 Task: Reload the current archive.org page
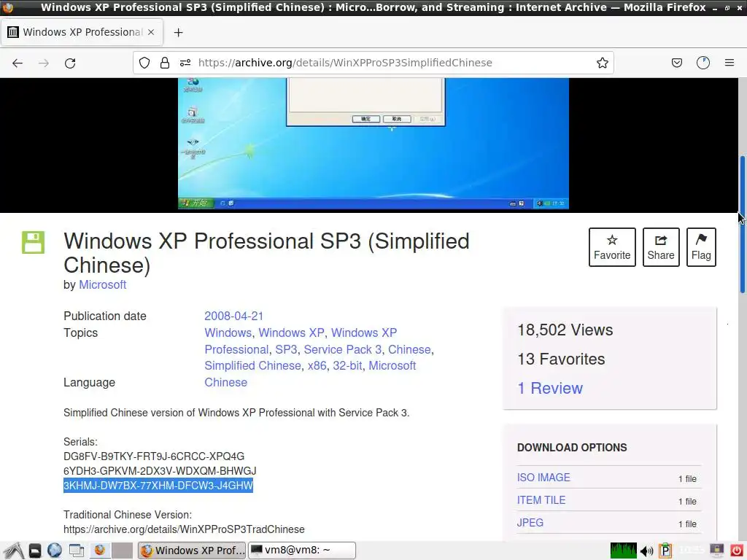click(x=70, y=63)
